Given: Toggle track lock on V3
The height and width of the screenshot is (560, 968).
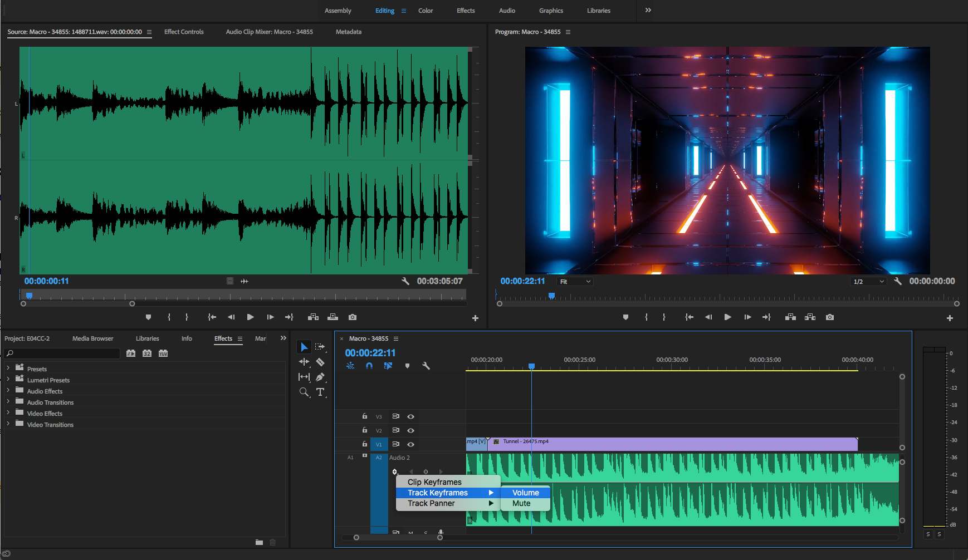Looking at the screenshot, I should tap(365, 416).
